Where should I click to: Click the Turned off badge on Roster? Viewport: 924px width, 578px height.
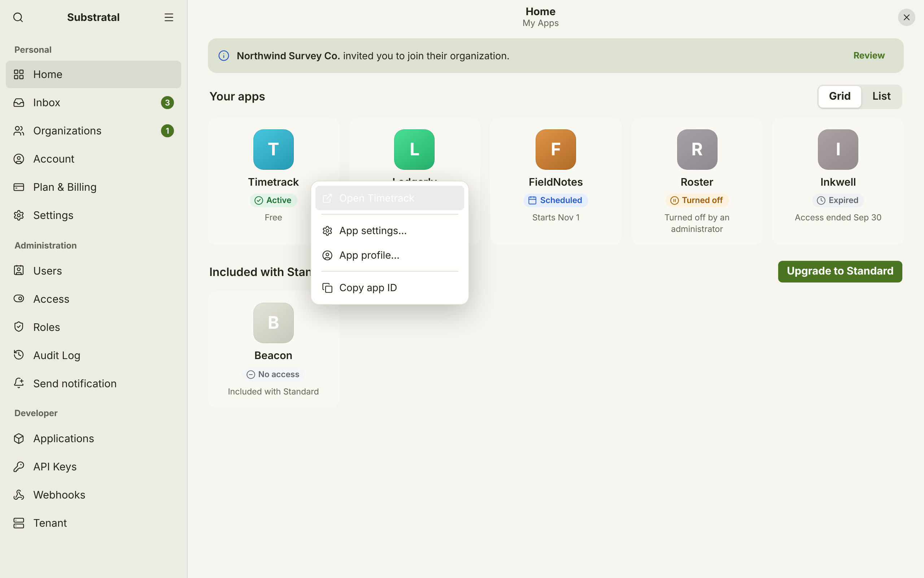tap(697, 200)
